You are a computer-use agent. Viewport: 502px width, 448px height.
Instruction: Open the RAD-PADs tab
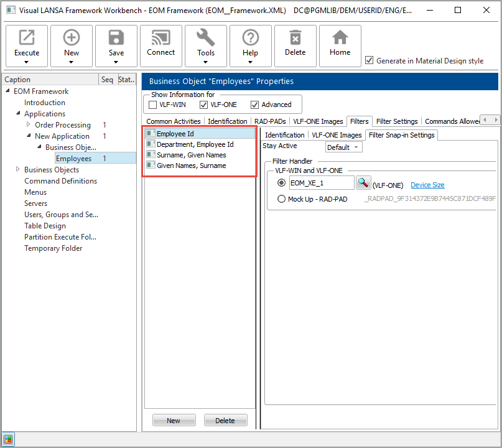270,121
